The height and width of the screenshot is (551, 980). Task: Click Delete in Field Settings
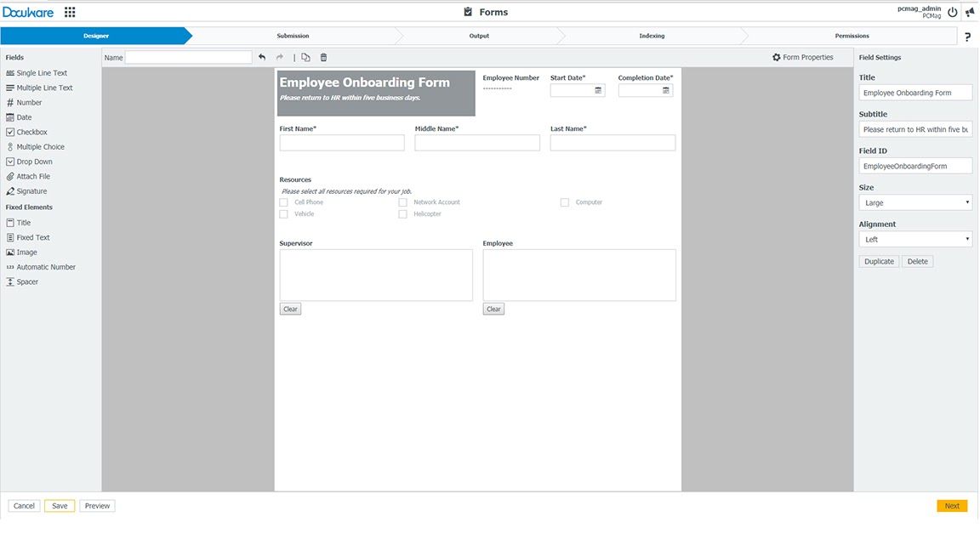click(x=918, y=262)
